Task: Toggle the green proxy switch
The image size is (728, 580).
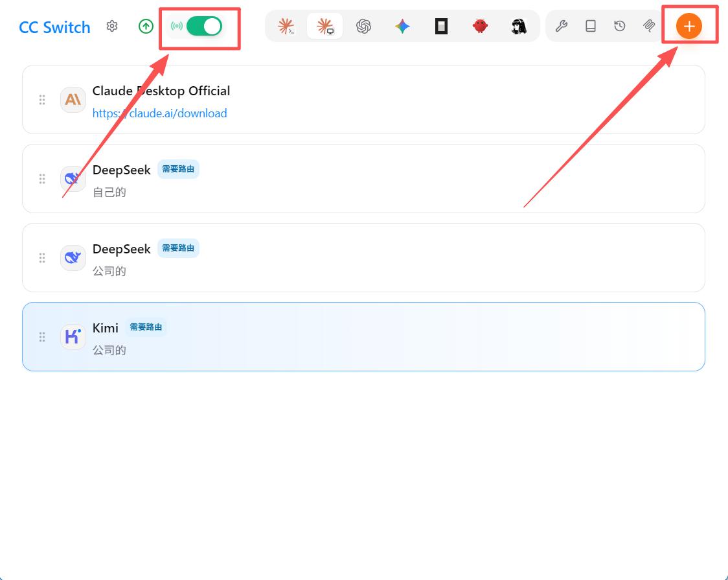Action: click(204, 26)
